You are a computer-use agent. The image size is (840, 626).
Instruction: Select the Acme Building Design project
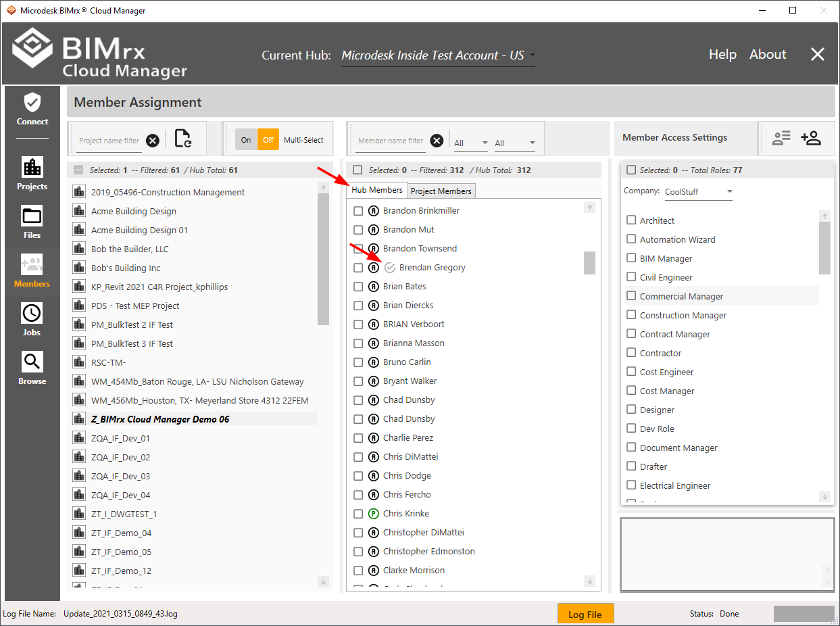(134, 212)
